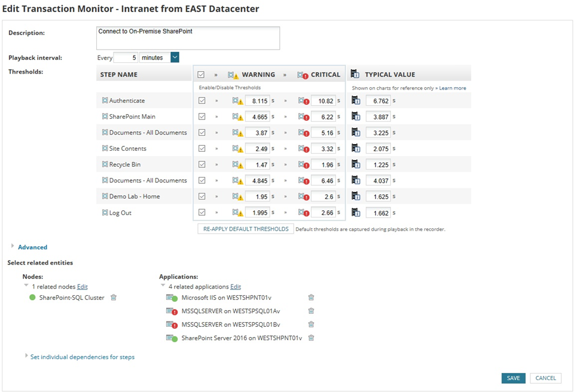This screenshot has width=574, height=392.
Task: Click the Demo Lab - Home step icon
Action: coord(105,196)
